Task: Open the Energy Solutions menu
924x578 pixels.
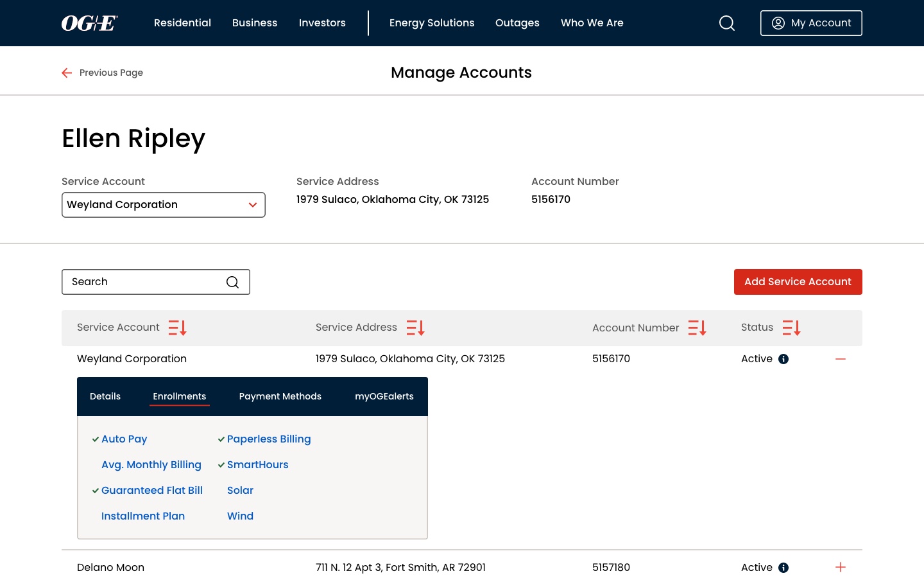Action: [x=432, y=23]
